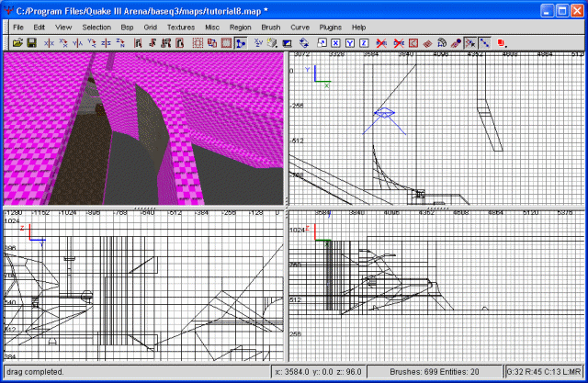The image size is (588, 383).
Task: Click the Change Views XYZ icon
Action: (x=258, y=43)
